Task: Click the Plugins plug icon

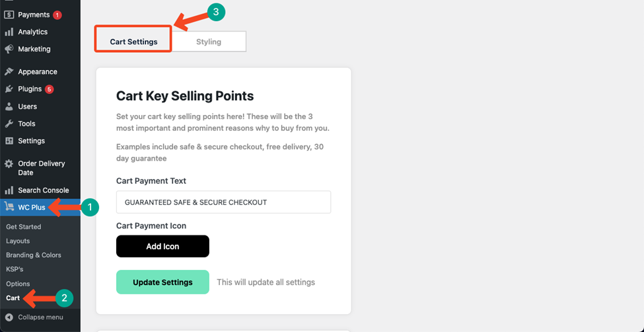Action: (9, 89)
